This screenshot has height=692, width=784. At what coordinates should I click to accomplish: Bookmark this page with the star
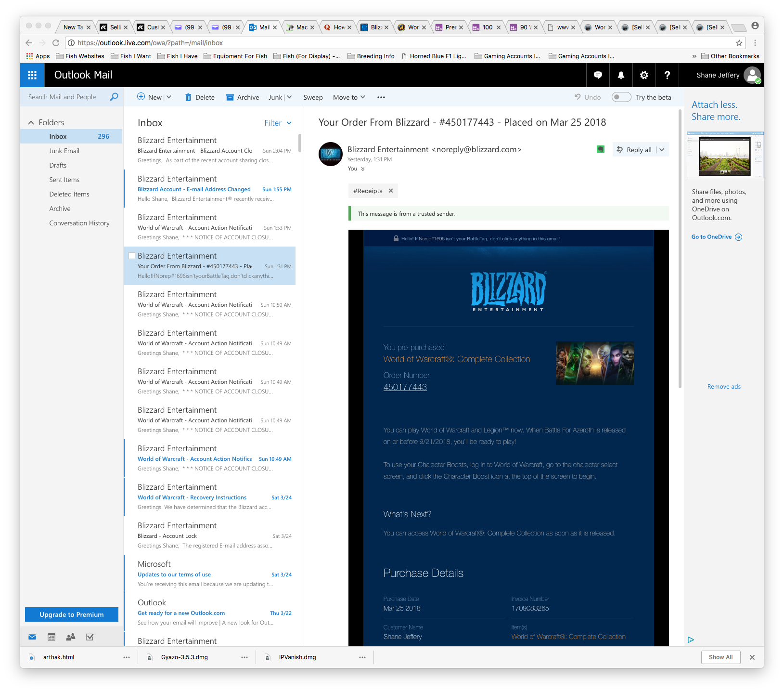739,43
